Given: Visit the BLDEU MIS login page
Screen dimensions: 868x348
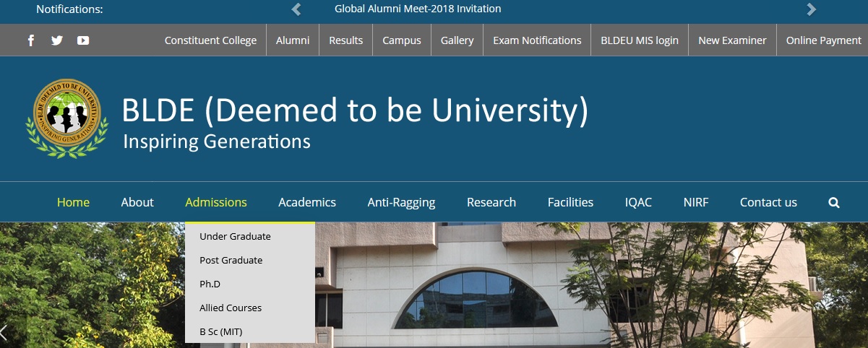Looking at the screenshot, I should (640, 40).
